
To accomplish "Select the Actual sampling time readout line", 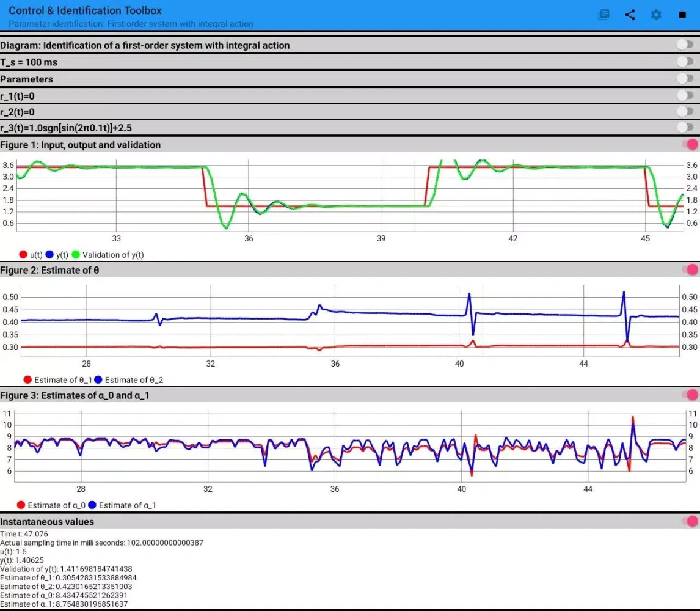I will tap(102, 543).
